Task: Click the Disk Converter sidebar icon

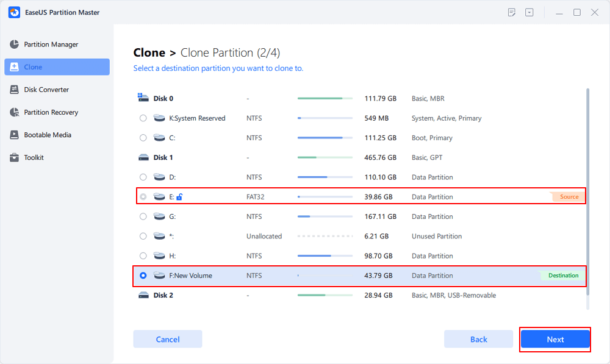Action: pyautogui.click(x=15, y=90)
